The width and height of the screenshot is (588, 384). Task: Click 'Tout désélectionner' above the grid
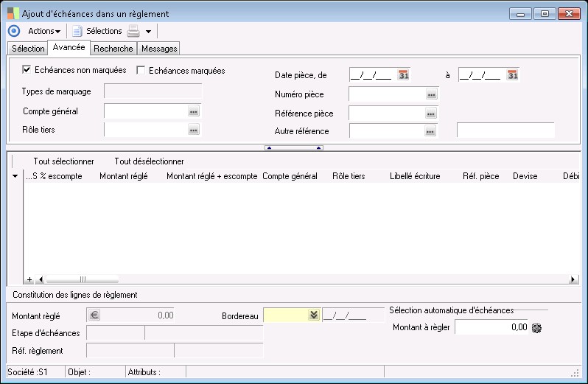click(149, 161)
